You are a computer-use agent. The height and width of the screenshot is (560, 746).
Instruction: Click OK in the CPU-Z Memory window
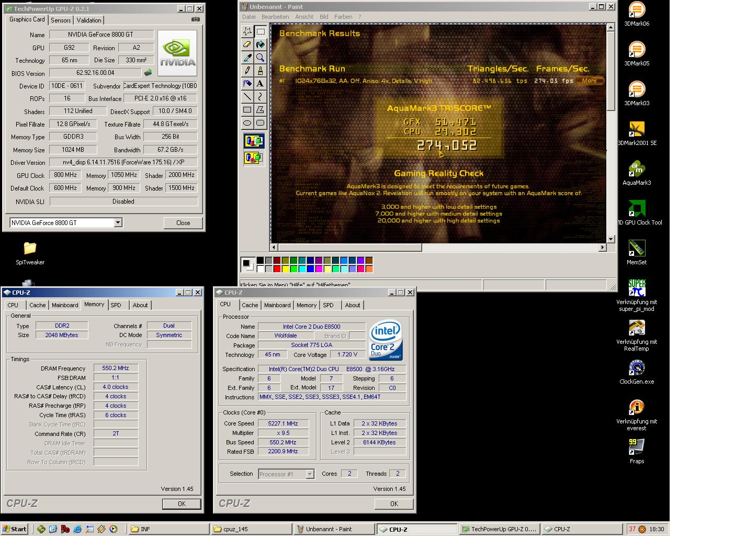tap(182, 504)
